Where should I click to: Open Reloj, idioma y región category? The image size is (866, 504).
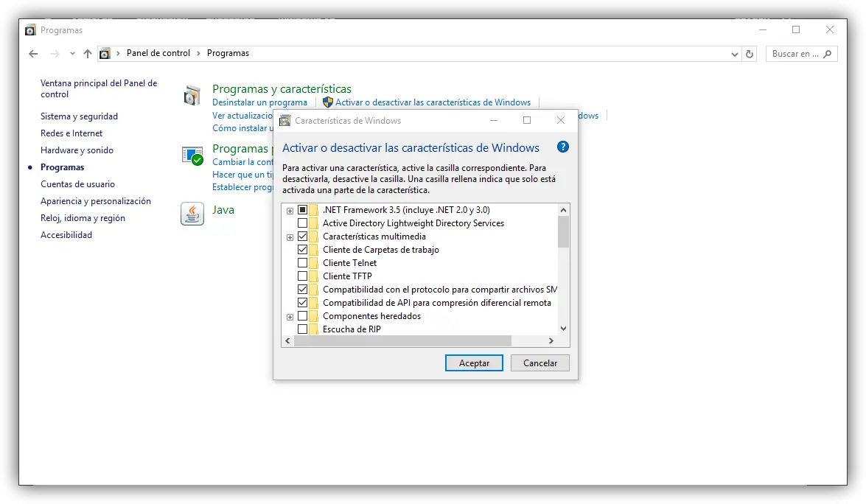tap(83, 218)
